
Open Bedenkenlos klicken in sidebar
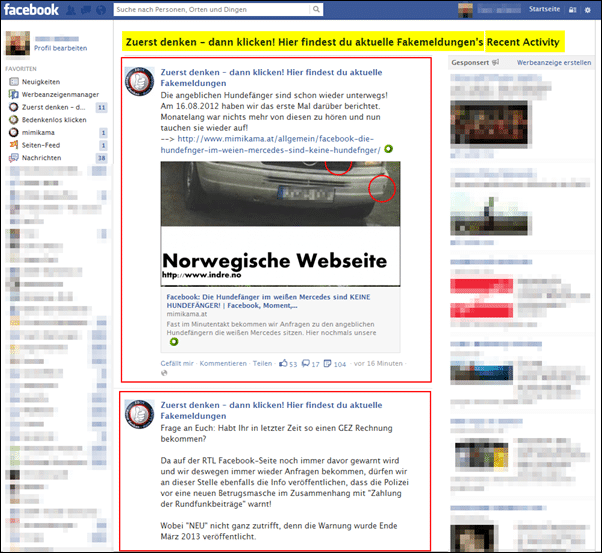(x=54, y=120)
